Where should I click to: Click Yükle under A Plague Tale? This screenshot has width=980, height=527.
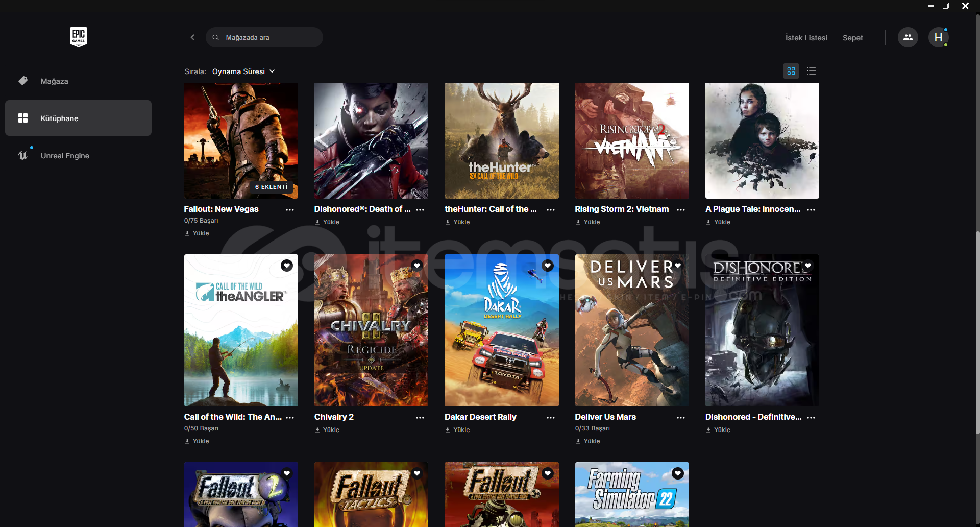coord(718,222)
